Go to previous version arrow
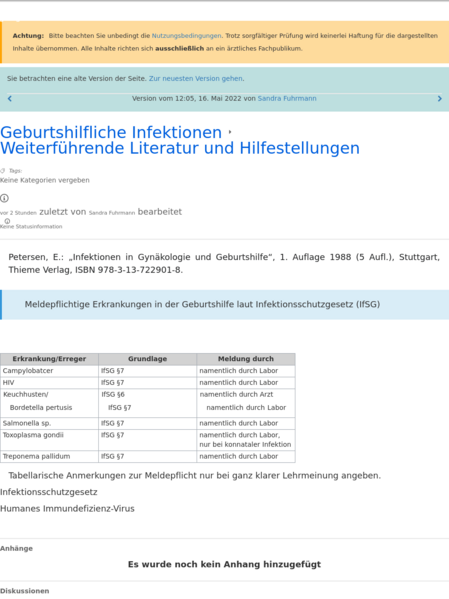This screenshot has width=449, height=599. 10,99
